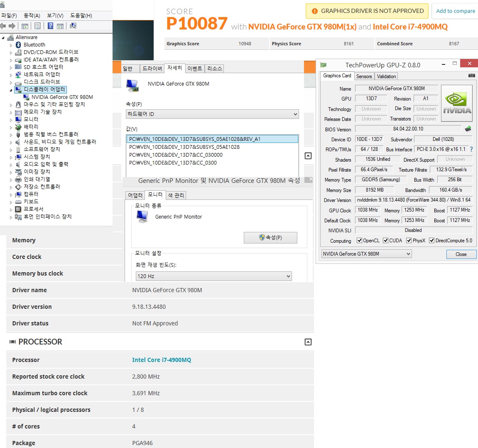Take GPU-Z screenshot with camera icon

(x=472, y=75)
